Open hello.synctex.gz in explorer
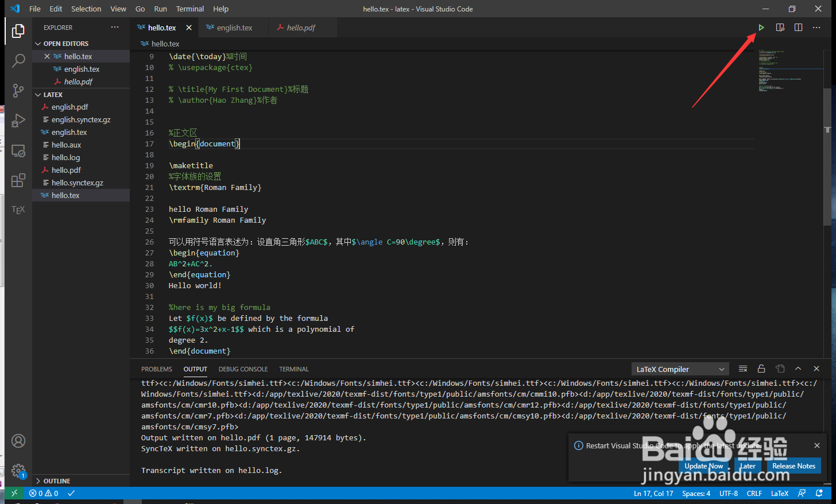Screen dimensions: 836x504 pyautogui.click(x=81, y=183)
